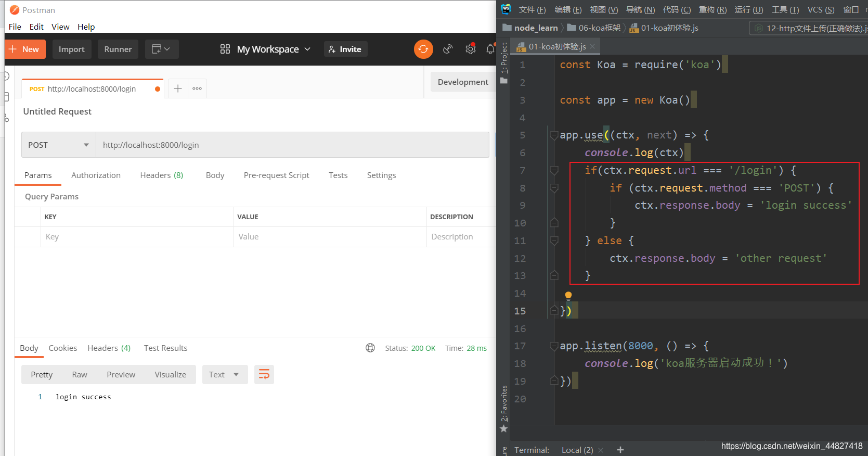
Task: Click the query param Description field
Action: pos(461,237)
